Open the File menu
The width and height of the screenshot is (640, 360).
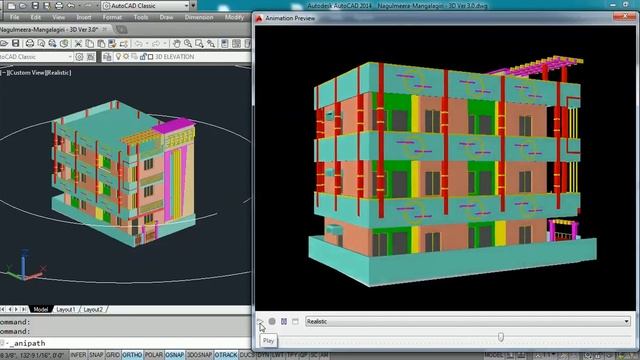[14, 17]
